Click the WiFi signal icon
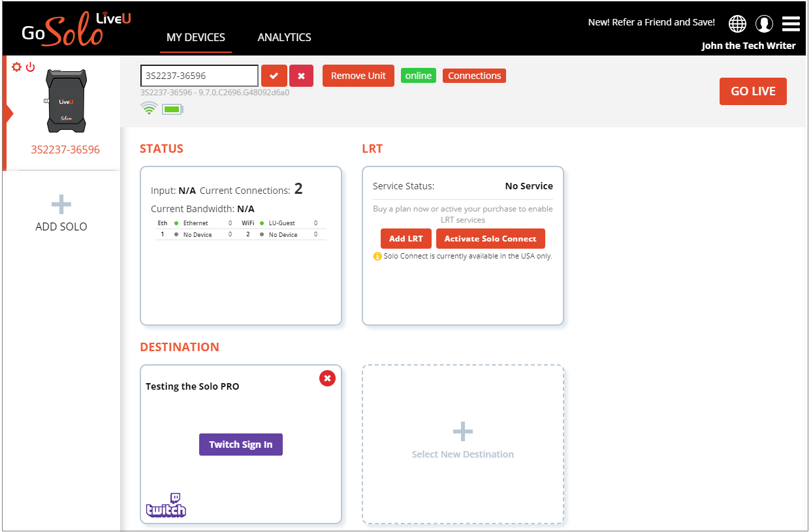Image resolution: width=811 pixels, height=532 pixels. [x=149, y=108]
